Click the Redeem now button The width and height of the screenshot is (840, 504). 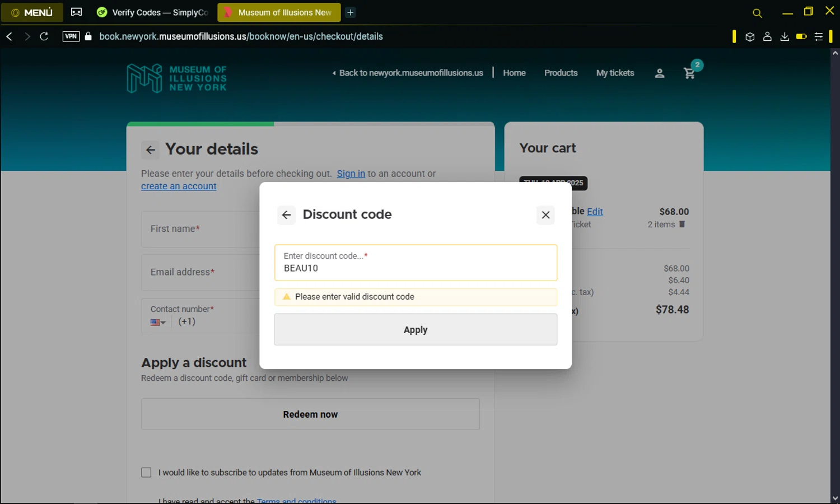[310, 414]
